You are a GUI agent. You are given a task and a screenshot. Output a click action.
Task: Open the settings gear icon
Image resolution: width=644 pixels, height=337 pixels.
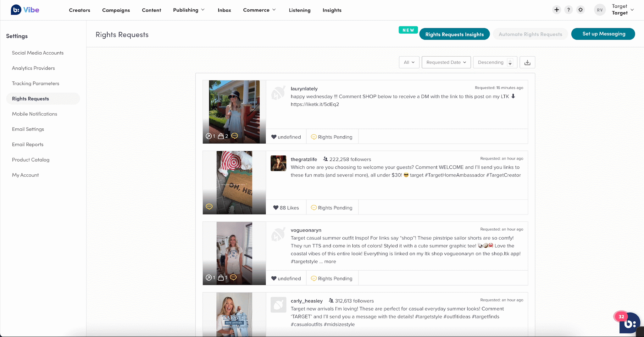(x=580, y=10)
